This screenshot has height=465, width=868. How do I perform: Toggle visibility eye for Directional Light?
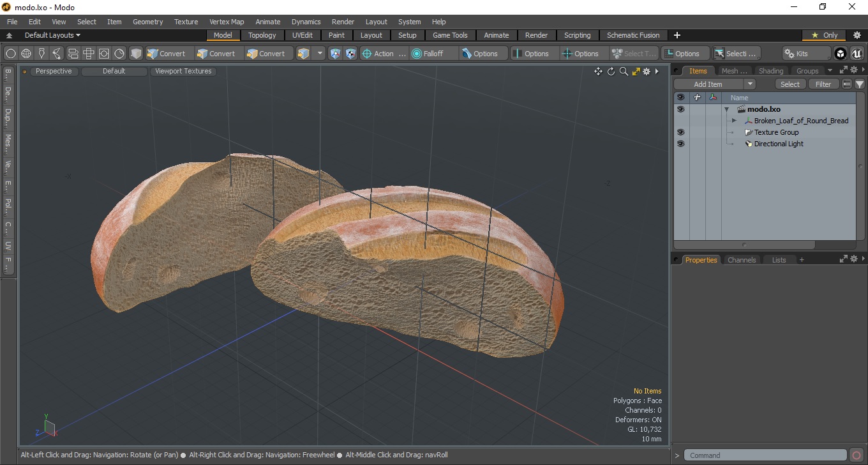coord(680,144)
